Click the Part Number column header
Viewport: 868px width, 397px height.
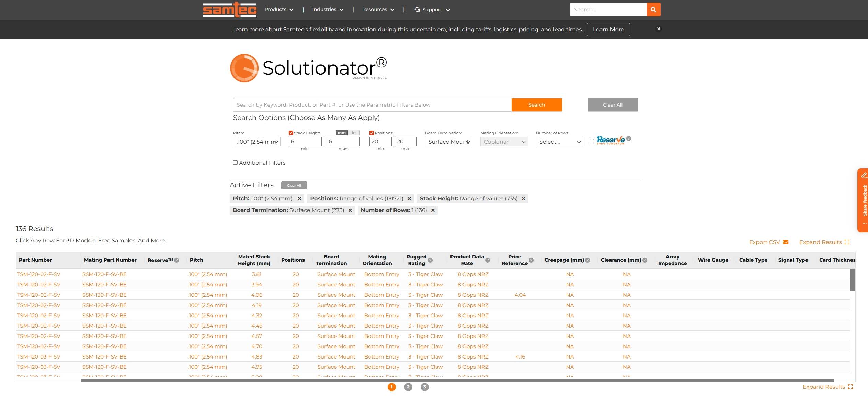tap(35, 260)
